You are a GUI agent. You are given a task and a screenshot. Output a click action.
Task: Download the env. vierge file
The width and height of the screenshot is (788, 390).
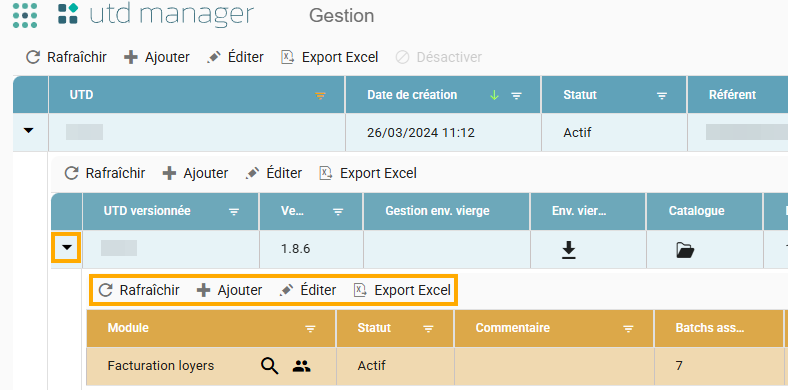(569, 249)
